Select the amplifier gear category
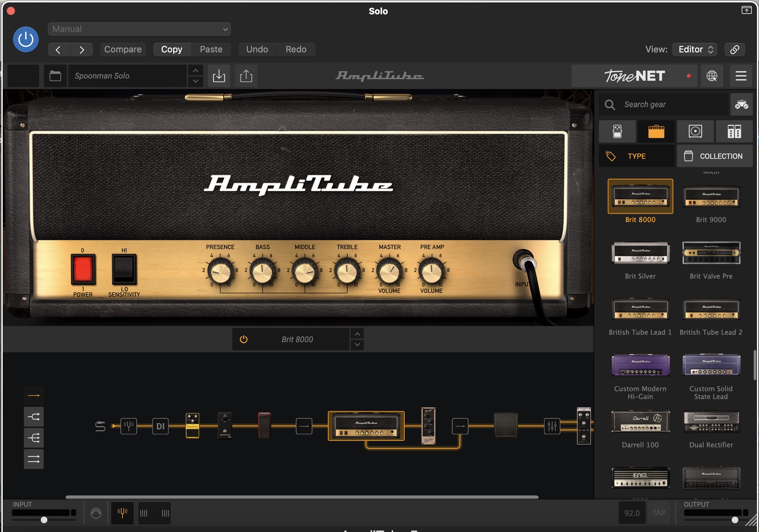 (656, 131)
